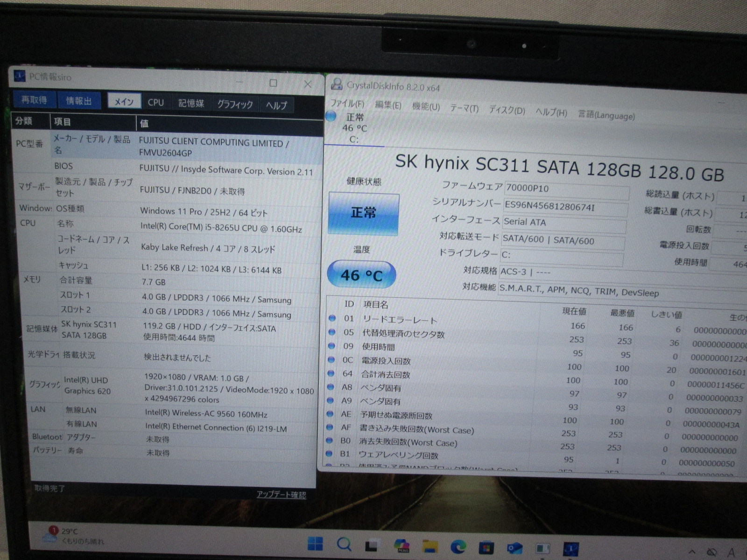Click the CrystalDiskInfo title bar icon

click(336, 84)
